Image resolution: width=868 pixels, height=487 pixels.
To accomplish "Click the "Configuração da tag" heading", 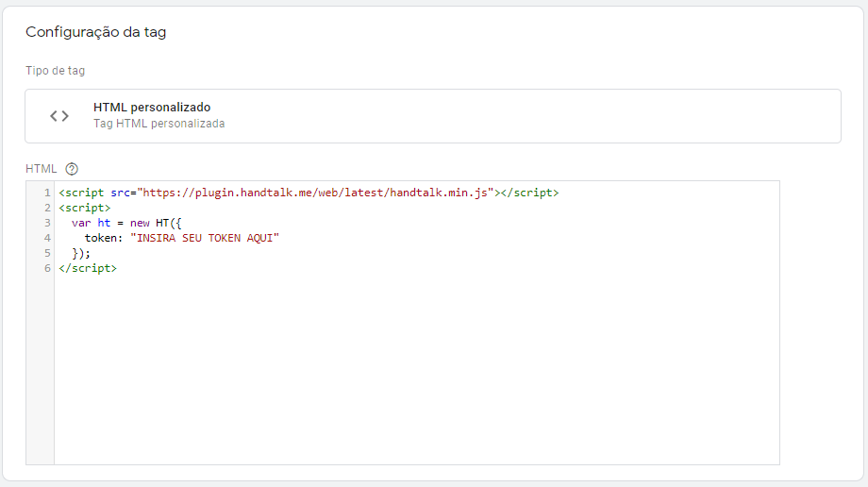I will point(96,32).
